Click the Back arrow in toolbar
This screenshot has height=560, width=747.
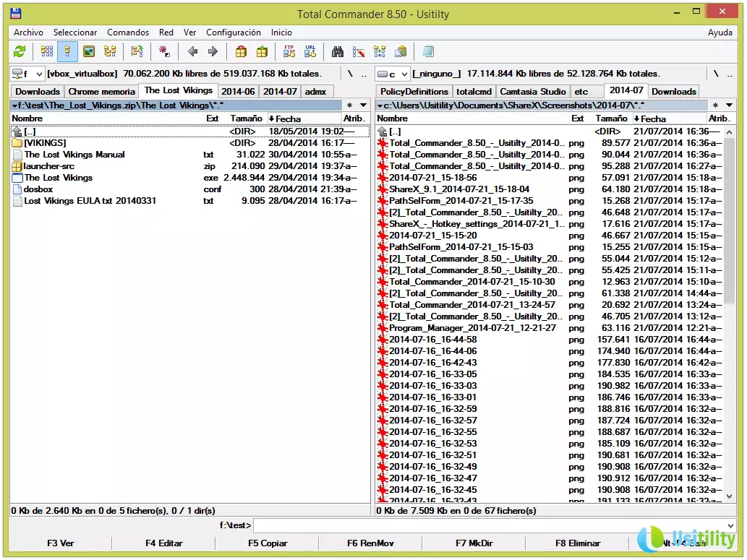pyautogui.click(x=192, y=51)
